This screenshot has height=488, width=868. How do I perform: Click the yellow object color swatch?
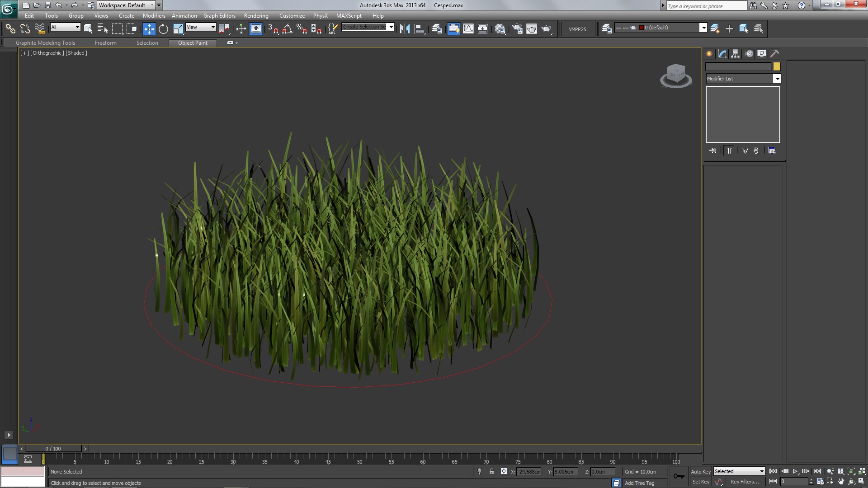[x=777, y=66]
